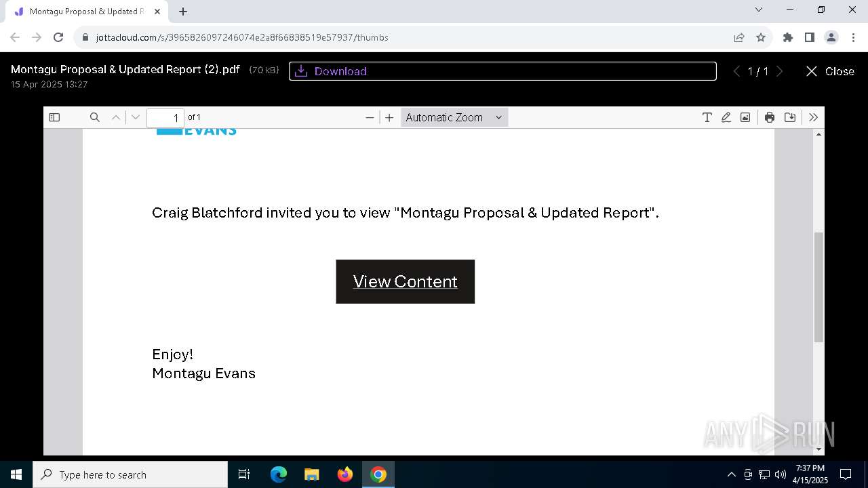This screenshot has width=868, height=488.
Task: Click the browser back button
Action: (x=15, y=37)
